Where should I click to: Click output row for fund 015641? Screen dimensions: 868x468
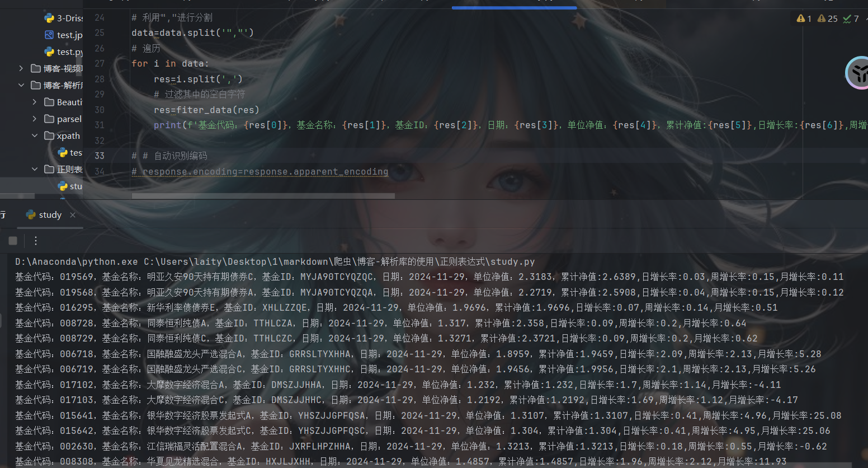click(x=428, y=415)
